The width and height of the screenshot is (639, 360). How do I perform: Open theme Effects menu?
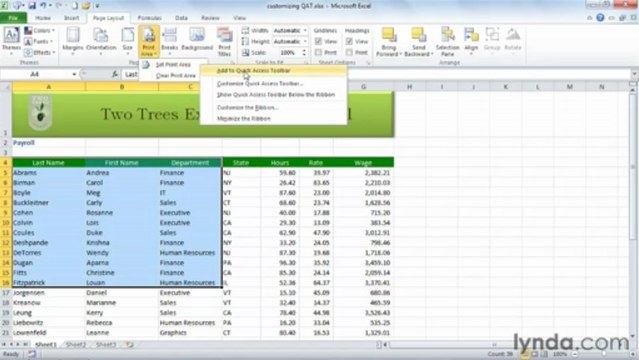click(x=40, y=53)
